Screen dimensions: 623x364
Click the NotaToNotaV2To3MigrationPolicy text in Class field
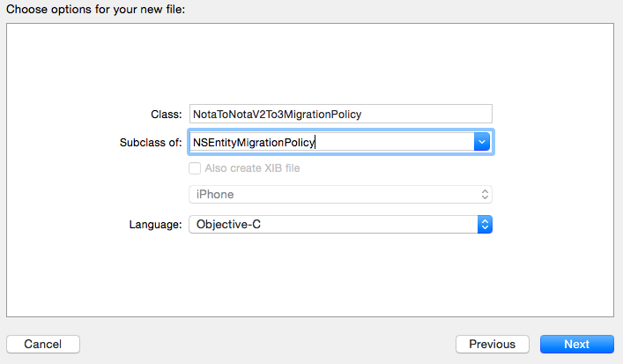[x=278, y=115]
